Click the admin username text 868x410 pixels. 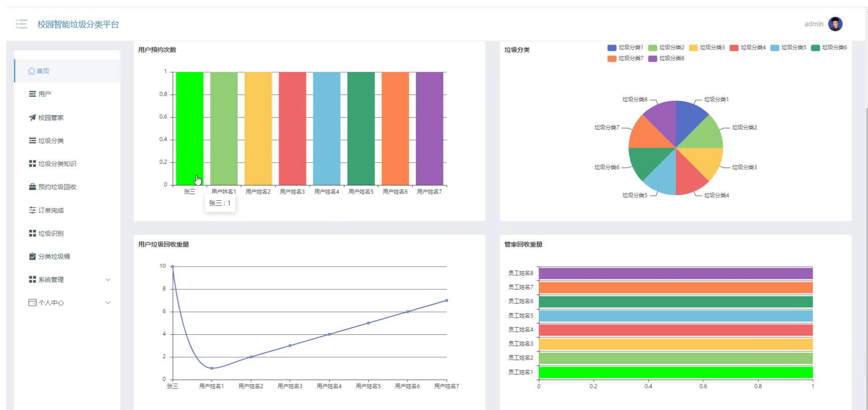tap(814, 24)
